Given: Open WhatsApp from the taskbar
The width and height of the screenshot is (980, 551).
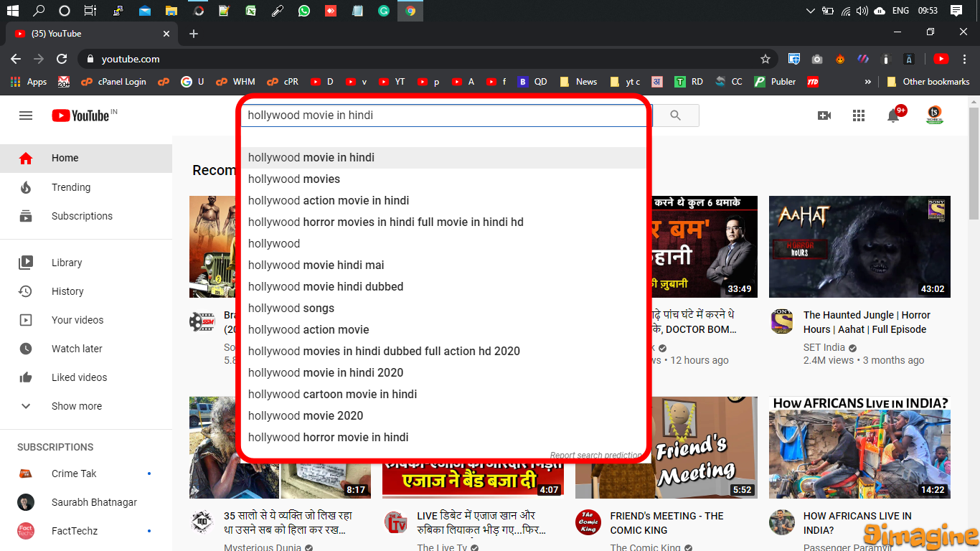Looking at the screenshot, I should pyautogui.click(x=304, y=11).
